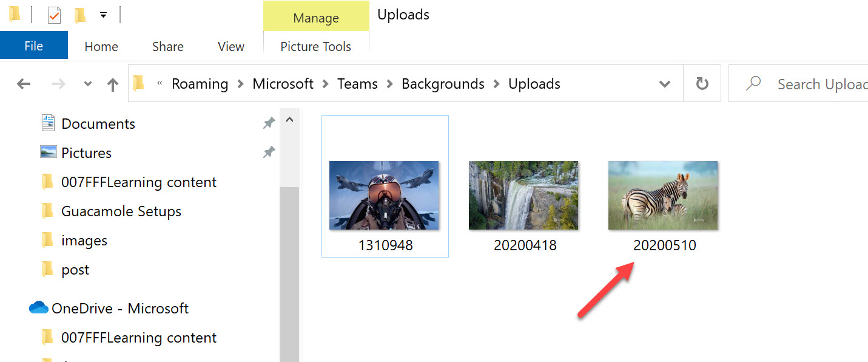Viewport: 868px width, 362px height.
Task: Open the 20200510 zebra image thumbnail
Action: (x=662, y=195)
